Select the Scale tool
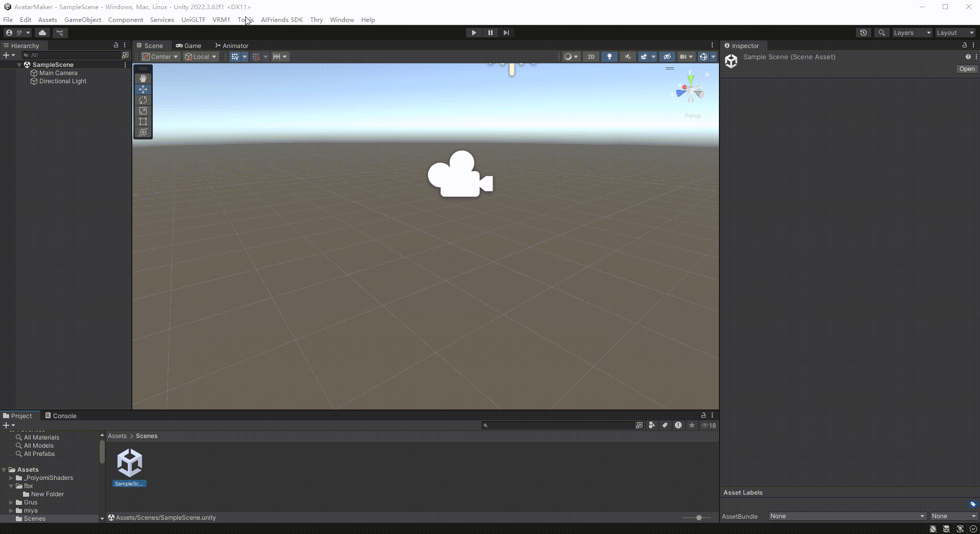Viewport: 980px width, 534px height. click(x=143, y=111)
